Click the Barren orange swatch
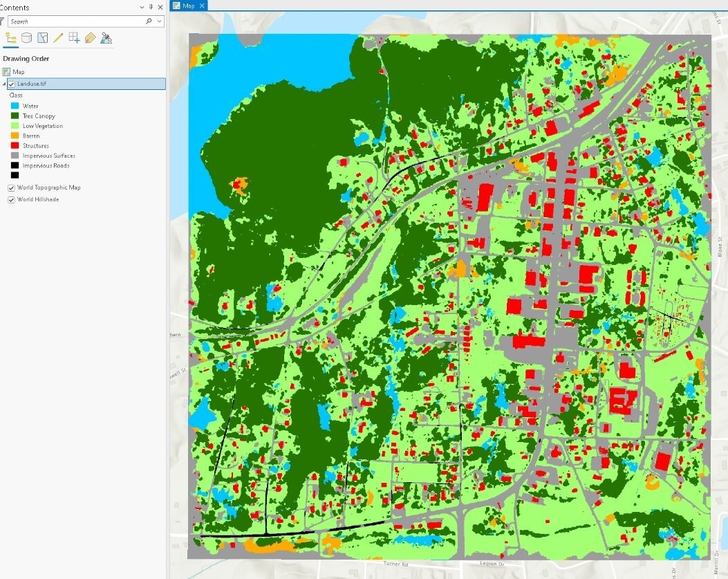This screenshot has height=579, width=728. pos(15,136)
